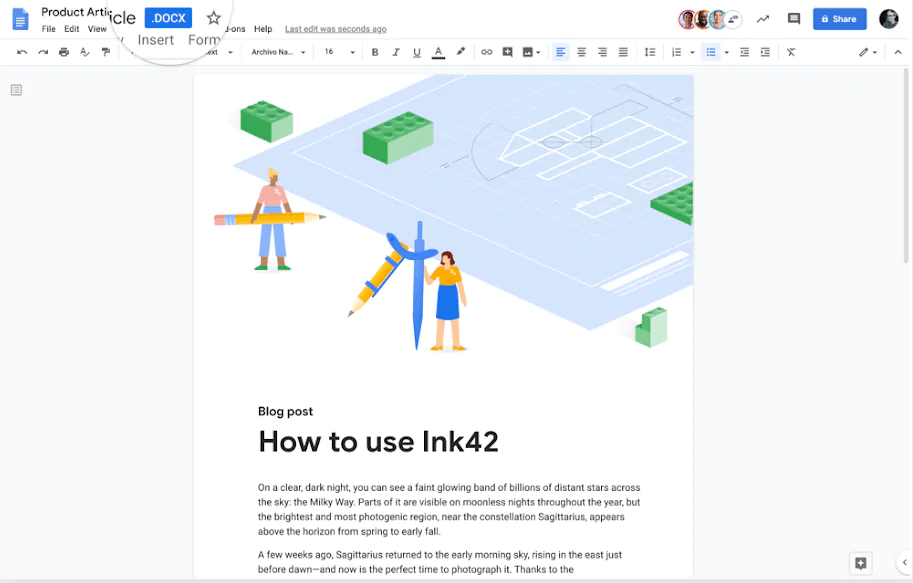The height and width of the screenshot is (583, 913).
Task: Open the account profile picture
Action: (889, 19)
